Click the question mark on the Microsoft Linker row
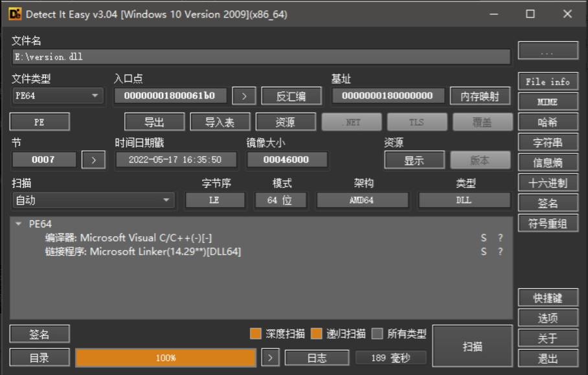Image resolution: width=588 pixels, height=375 pixels. click(x=500, y=251)
